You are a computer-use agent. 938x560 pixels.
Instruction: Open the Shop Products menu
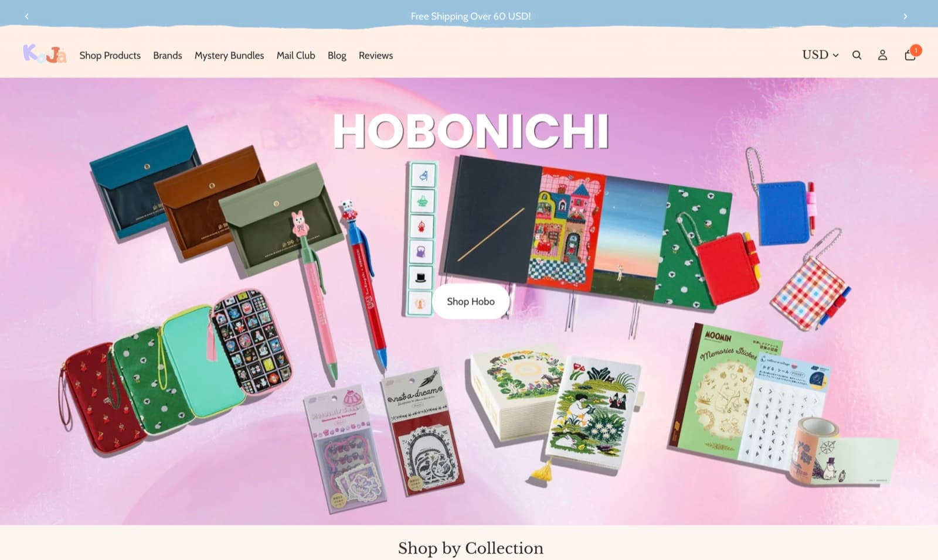110,55
